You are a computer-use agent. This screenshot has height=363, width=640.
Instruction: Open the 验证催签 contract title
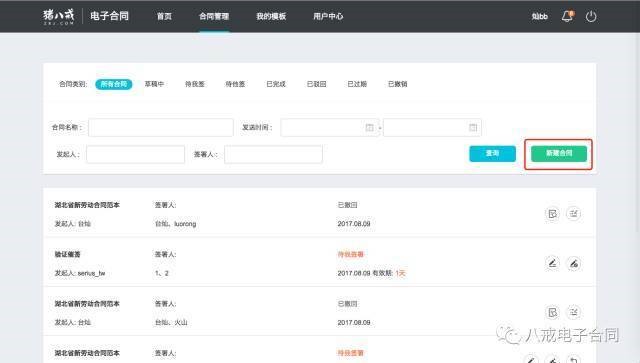[67, 254]
